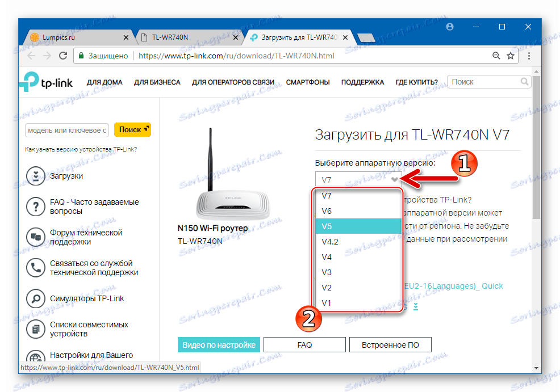Bookmark page with the star icon
The height and width of the screenshot is (392, 560).
(x=511, y=56)
